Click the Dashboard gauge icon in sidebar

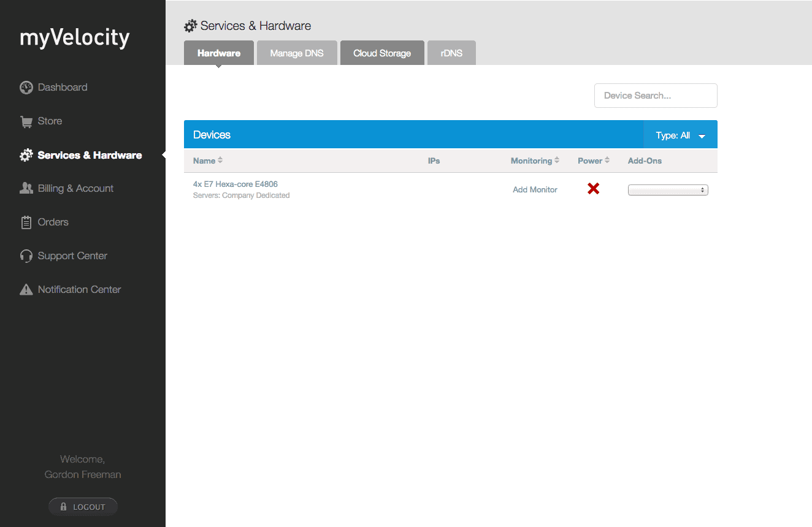tap(26, 88)
